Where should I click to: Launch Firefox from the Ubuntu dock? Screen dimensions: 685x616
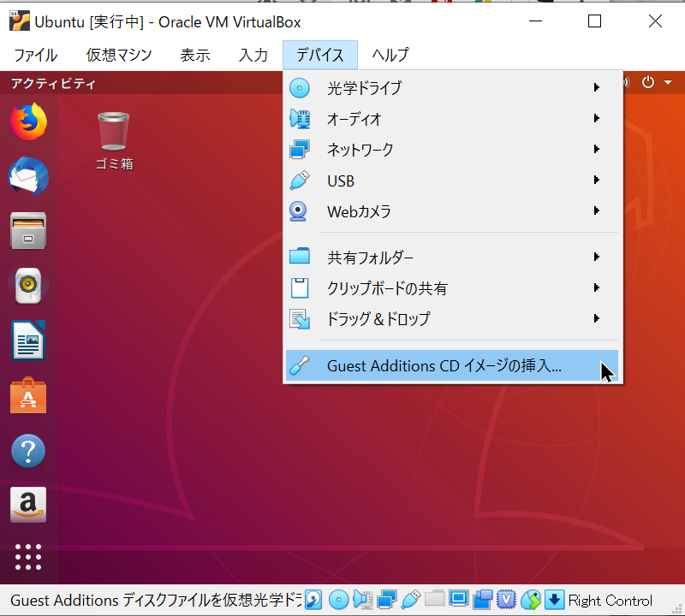tap(28, 121)
